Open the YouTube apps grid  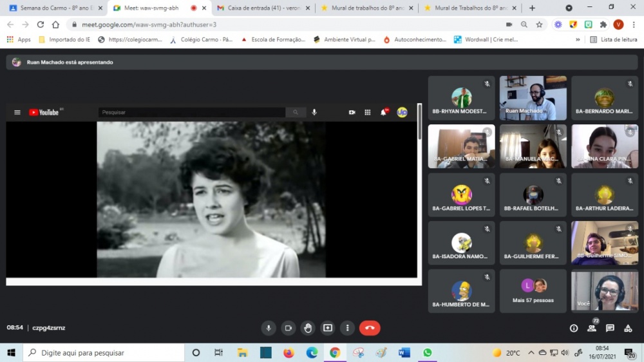(368, 112)
